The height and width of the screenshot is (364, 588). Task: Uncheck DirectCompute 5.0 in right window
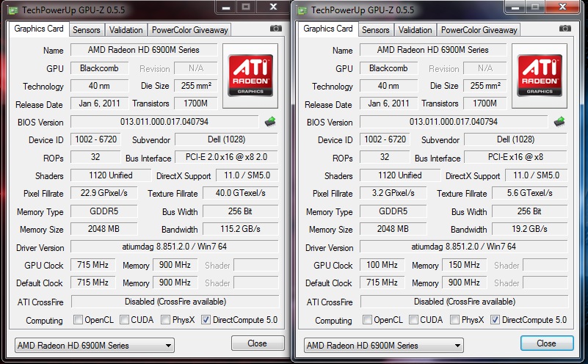click(x=495, y=320)
